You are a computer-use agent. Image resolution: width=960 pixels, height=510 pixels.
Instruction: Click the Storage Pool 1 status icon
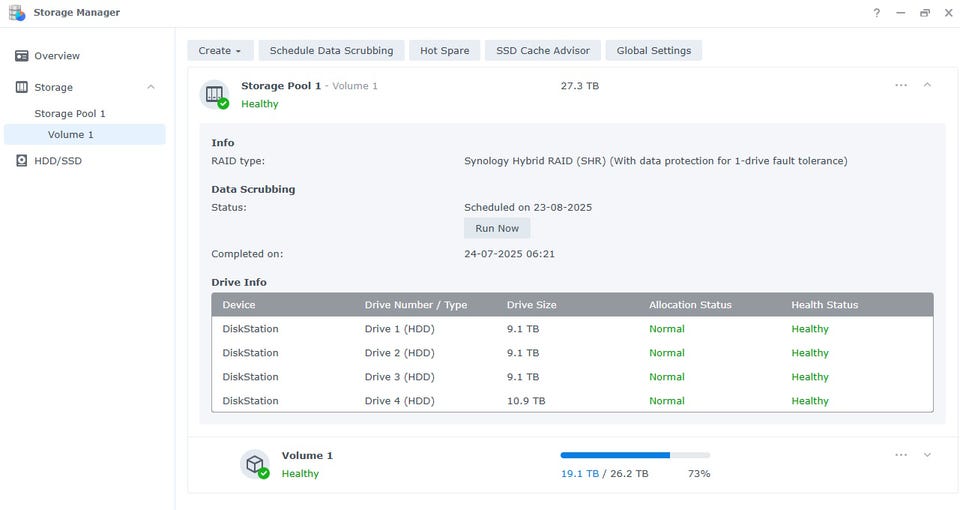pos(215,94)
